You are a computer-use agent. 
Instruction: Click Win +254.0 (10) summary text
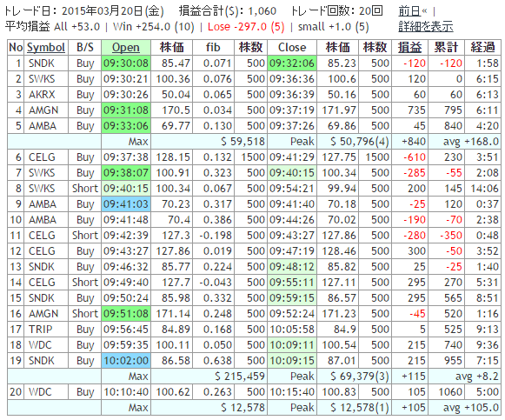[153, 27]
